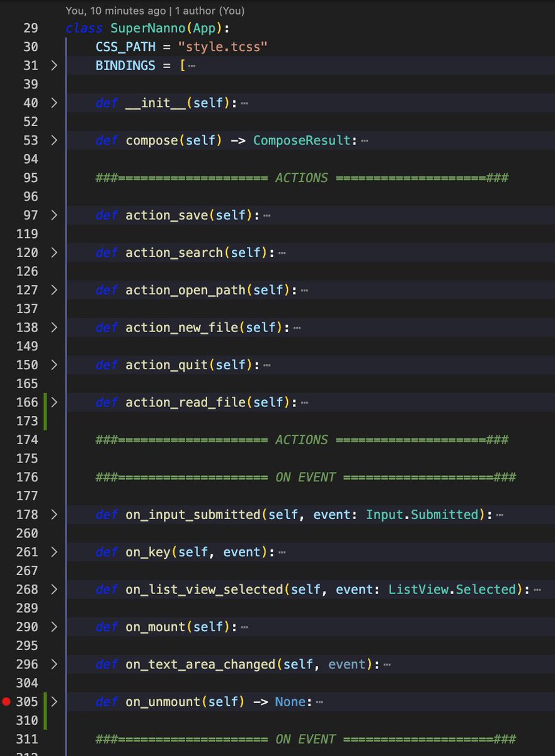Expand on_list_view_selected fold chevron
This screenshot has width=555, height=756.
pos(54,590)
